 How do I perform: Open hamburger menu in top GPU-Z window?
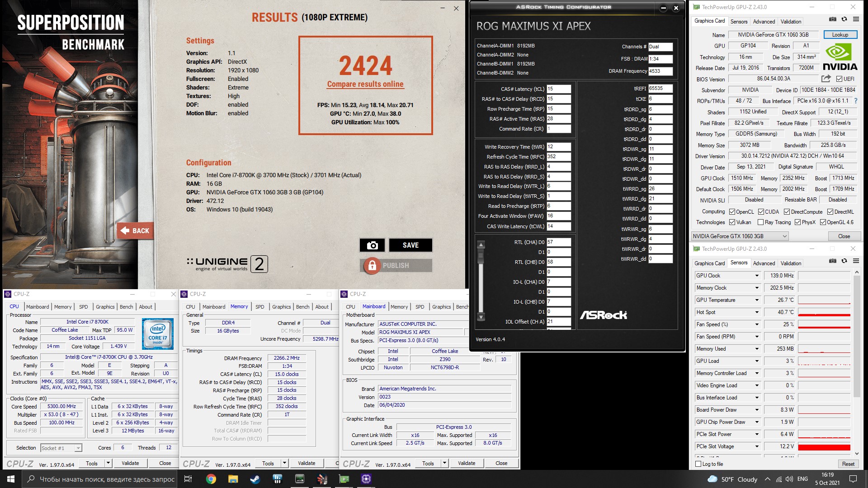coord(856,19)
